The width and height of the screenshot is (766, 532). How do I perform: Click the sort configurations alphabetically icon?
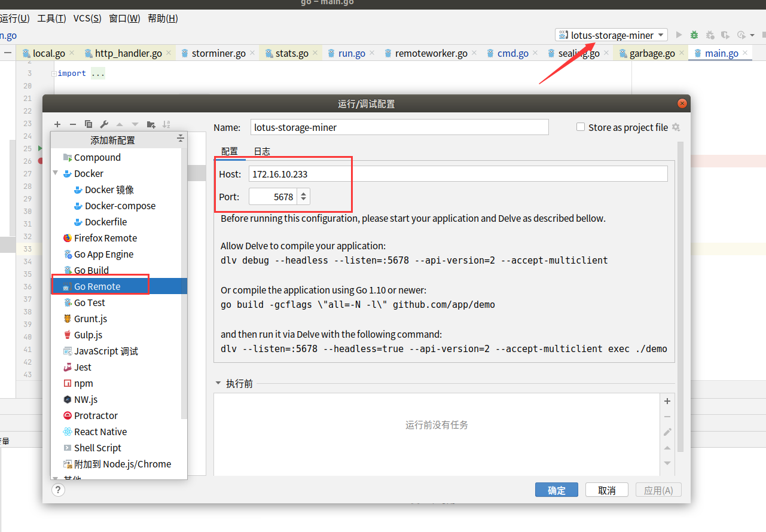(166, 124)
